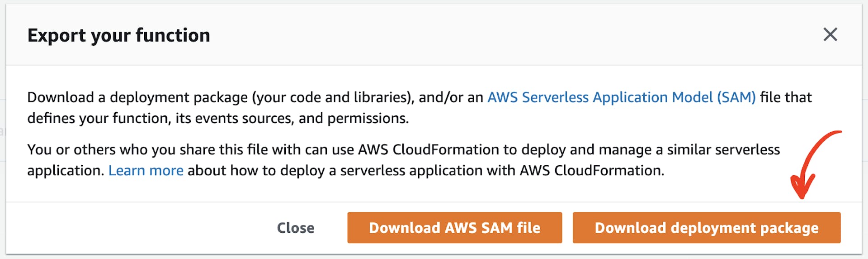Close the dialog with the X icon

click(830, 34)
